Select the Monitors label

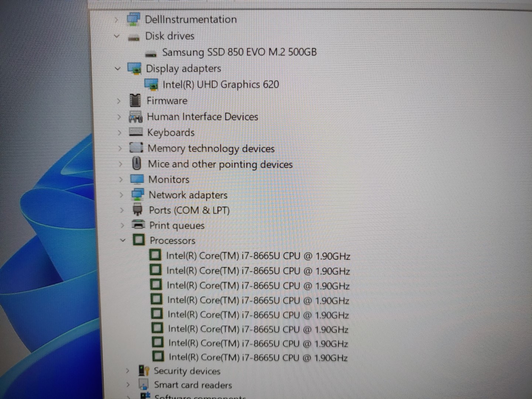click(169, 180)
